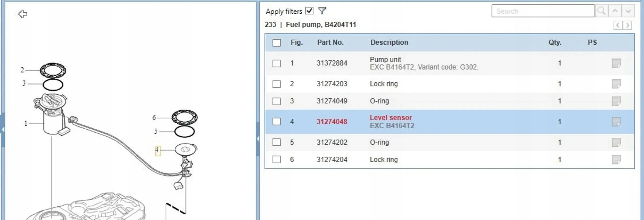Open note icon for Lock ring 31274203
644x220 pixels.
pos(616,84)
